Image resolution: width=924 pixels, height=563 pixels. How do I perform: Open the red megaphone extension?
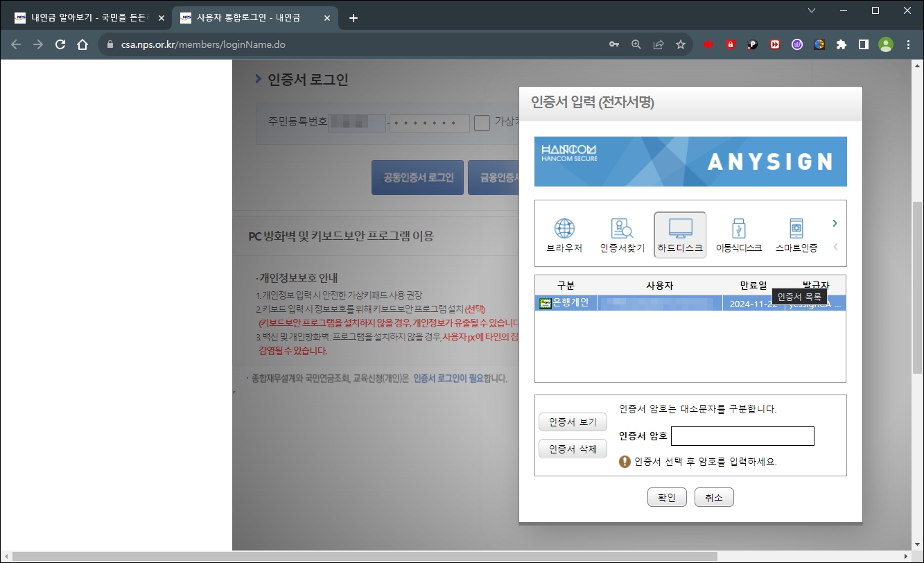pos(708,44)
